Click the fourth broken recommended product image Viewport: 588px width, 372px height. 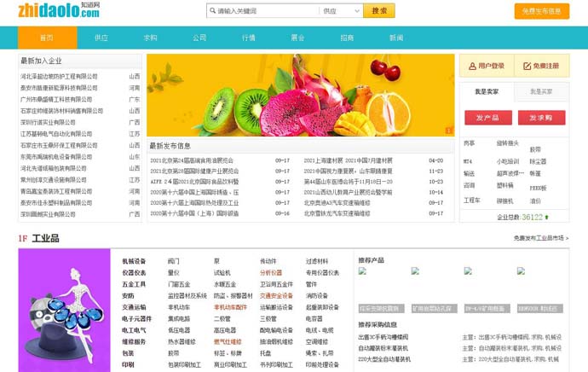[x=521, y=271]
